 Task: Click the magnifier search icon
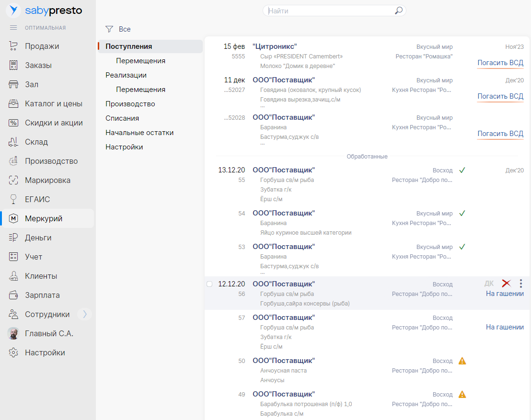[398, 11]
